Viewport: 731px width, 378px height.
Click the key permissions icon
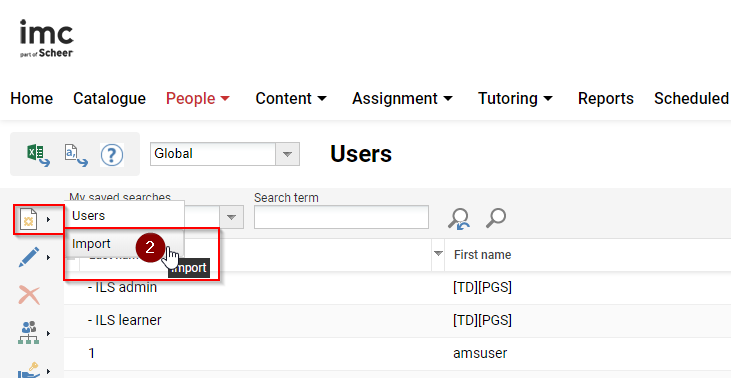(29, 371)
